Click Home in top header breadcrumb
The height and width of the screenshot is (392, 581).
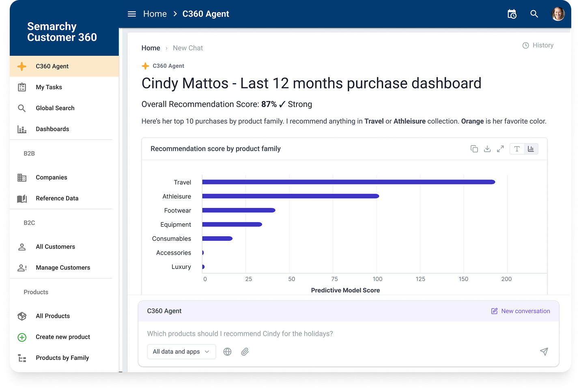click(155, 14)
